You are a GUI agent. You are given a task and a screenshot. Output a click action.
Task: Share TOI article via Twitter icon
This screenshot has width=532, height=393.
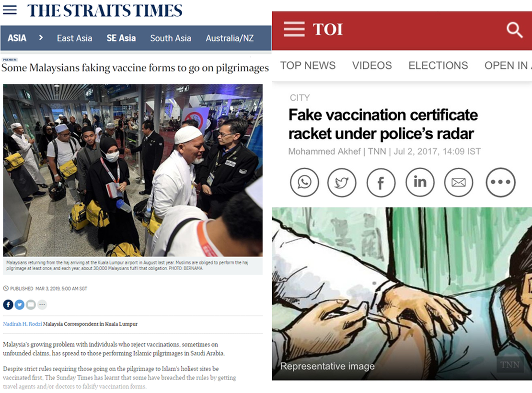(342, 182)
